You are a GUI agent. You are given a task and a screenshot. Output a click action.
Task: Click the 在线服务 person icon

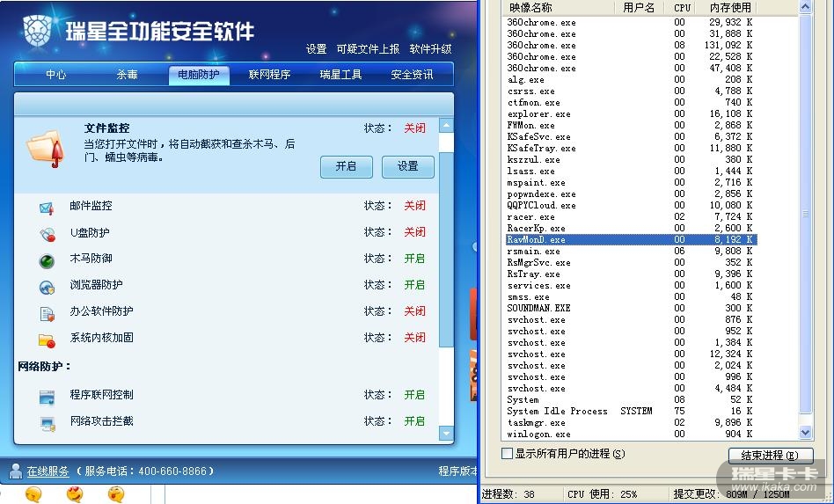16,471
